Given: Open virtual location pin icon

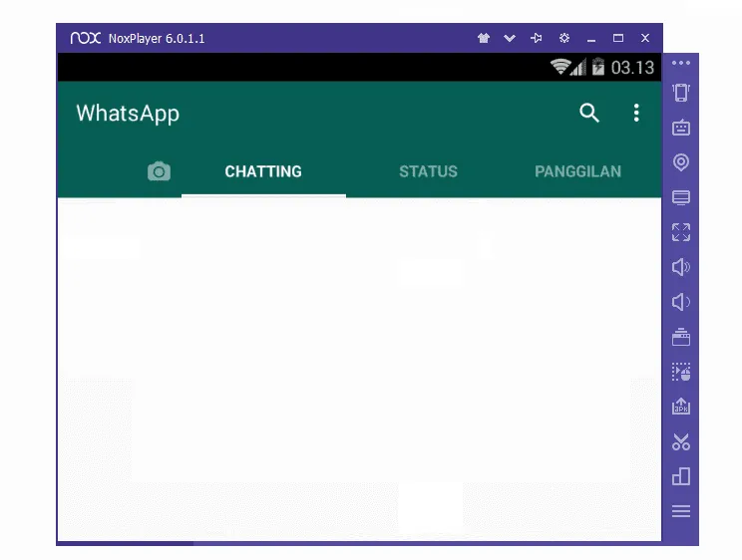Looking at the screenshot, I should coord(681,162).
